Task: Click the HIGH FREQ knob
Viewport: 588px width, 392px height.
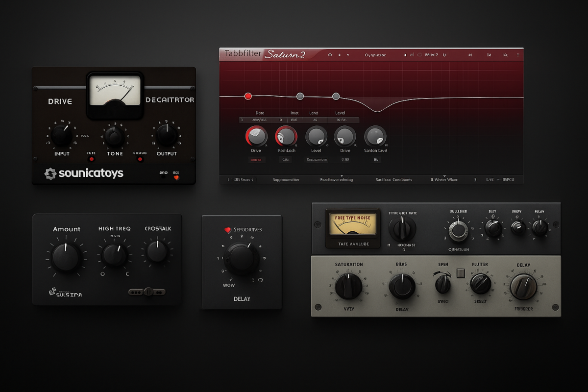Action: (114, 255)
